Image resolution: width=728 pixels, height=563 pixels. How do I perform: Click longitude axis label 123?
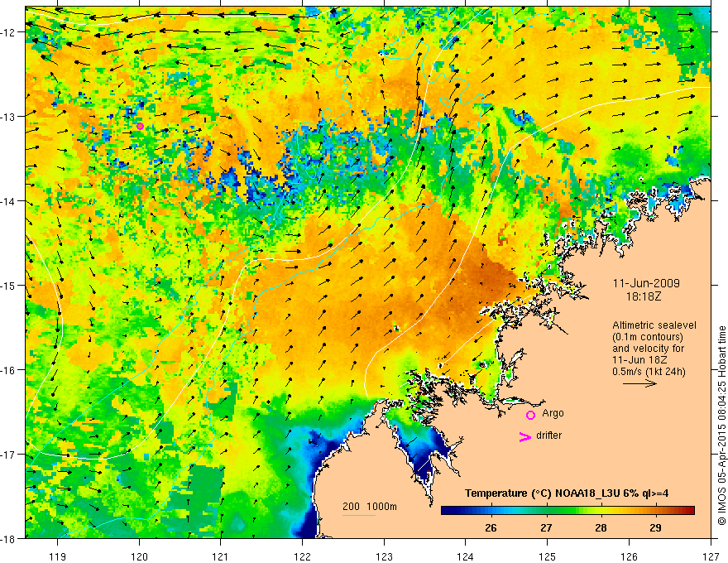coord(384,556)
